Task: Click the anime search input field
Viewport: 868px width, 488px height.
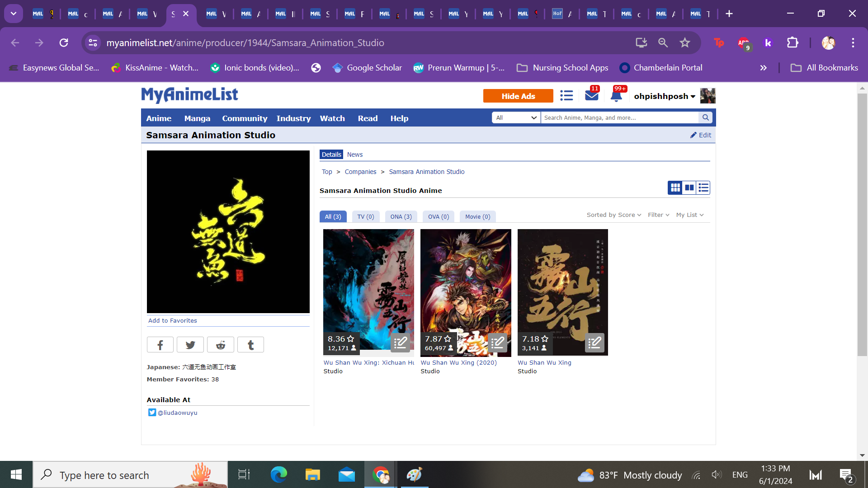Action: [x=620, y=117]
